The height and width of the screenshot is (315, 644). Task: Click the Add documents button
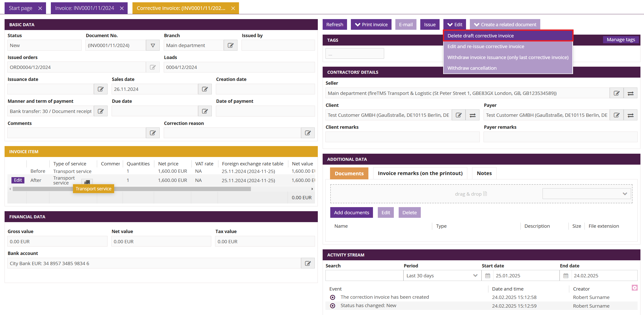pyautogui.click(x=351, y=212)
